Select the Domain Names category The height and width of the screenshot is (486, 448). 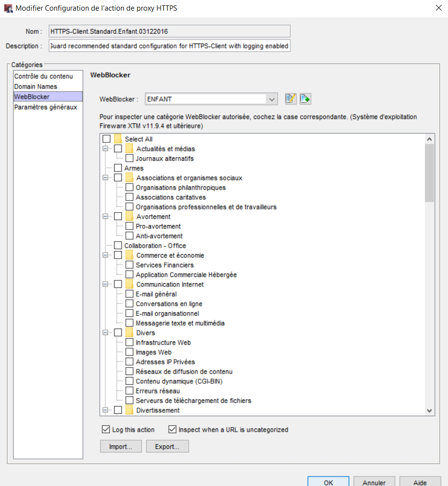(48, 87)
